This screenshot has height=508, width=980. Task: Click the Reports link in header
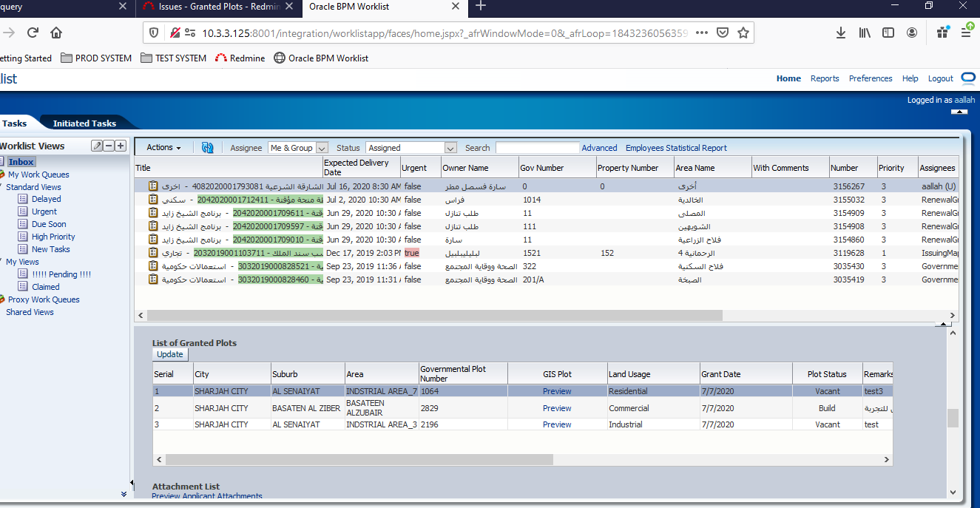[x=825, y=78]
